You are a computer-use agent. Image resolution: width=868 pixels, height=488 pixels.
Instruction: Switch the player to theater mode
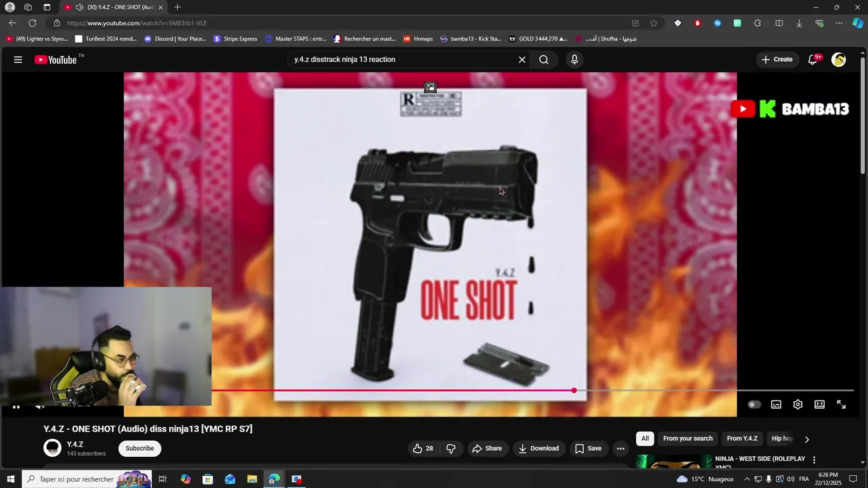820,405
